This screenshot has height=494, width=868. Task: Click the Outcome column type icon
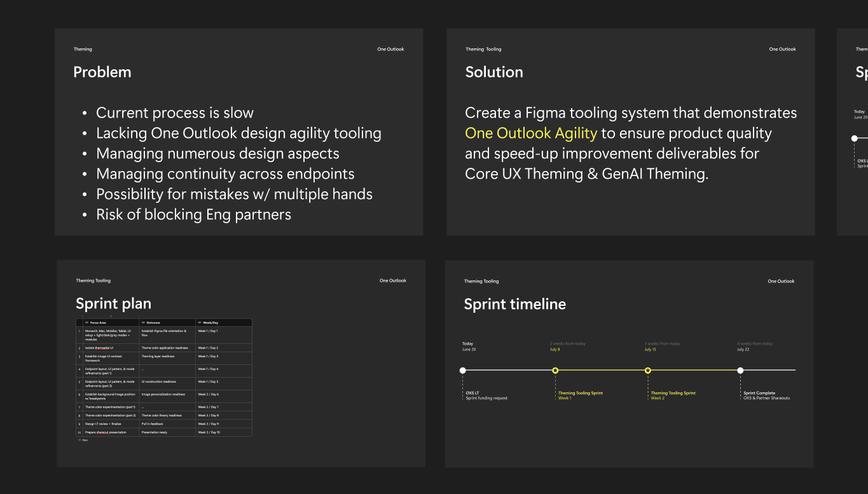[x=143, y=323]
